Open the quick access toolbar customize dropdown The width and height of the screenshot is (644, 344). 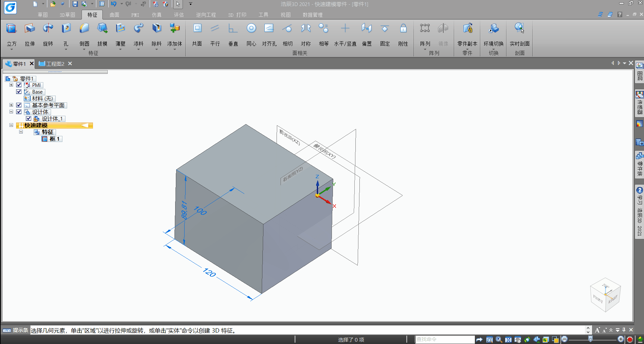(x=190, y=4)
